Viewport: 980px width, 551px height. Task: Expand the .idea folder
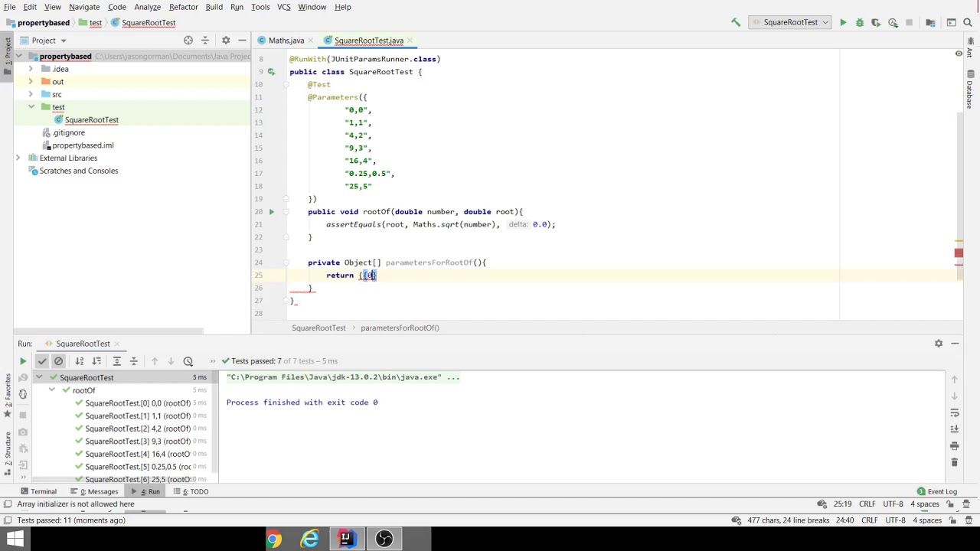30,69
